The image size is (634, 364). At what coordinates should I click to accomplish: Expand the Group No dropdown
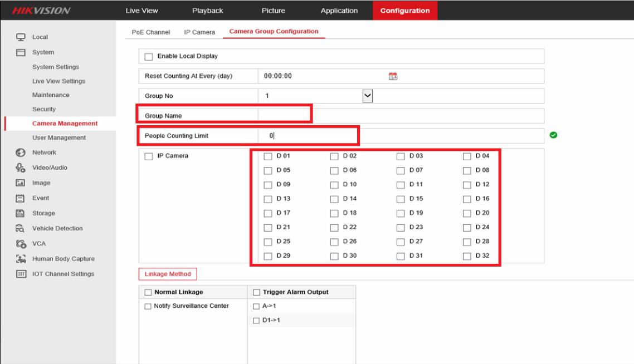point(367,96)
